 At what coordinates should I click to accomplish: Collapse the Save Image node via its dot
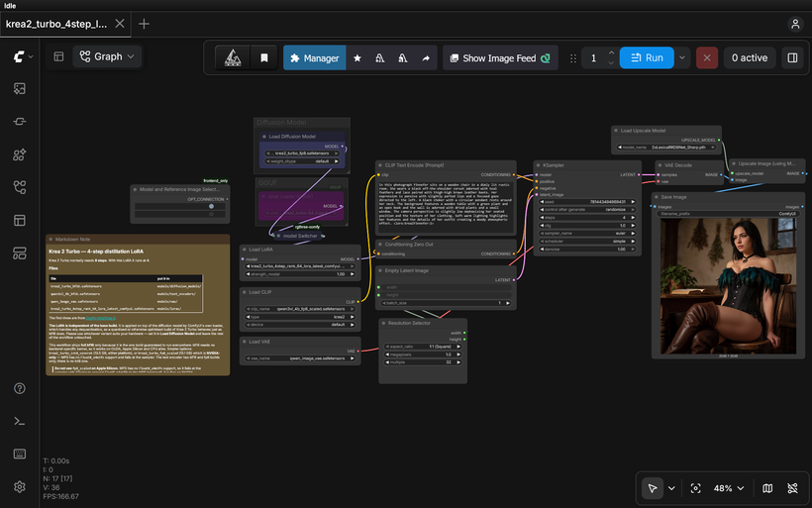[657, 197]
